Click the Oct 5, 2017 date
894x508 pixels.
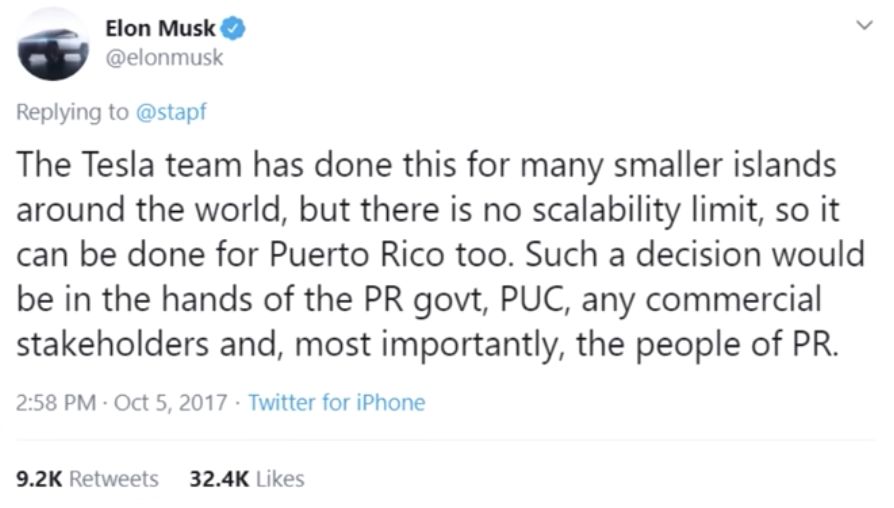tap(171, 403)
